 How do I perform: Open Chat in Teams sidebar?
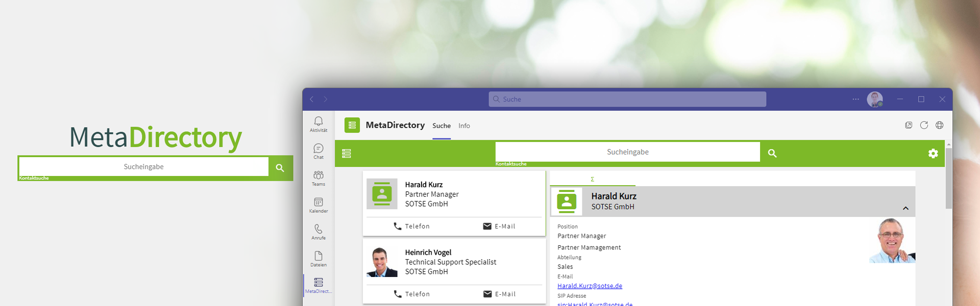318,151
